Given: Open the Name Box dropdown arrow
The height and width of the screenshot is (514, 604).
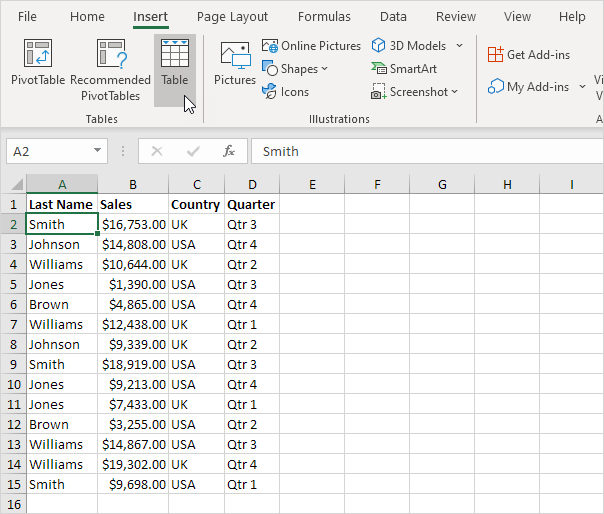Looking at the screenshot, I should coord(97,151).
